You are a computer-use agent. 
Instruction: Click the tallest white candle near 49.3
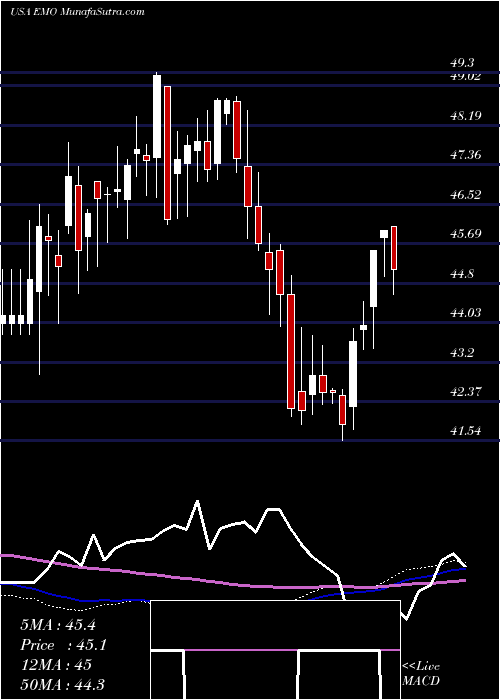click(x=157, y=116)
